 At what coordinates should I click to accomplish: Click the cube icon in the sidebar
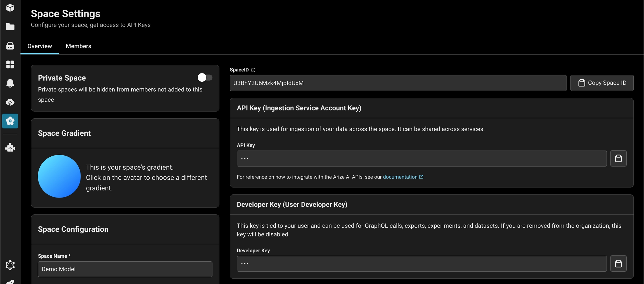click(x=10, y=8)
